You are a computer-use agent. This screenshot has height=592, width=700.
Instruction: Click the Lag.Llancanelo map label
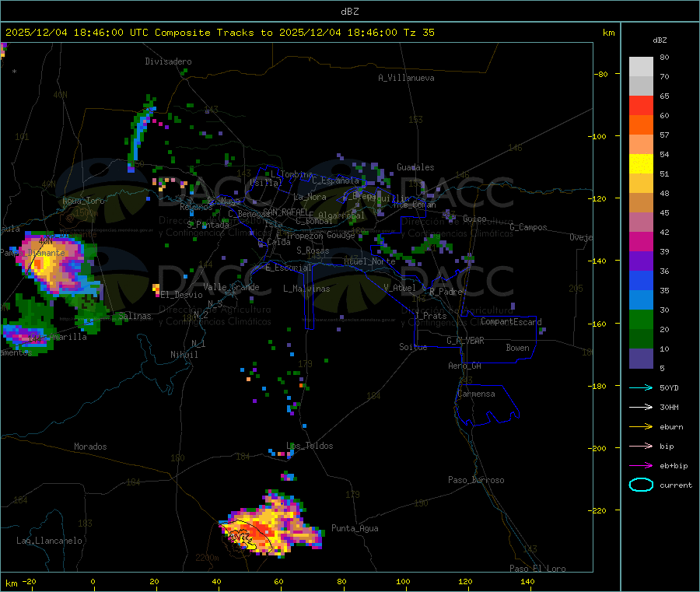click(49, 541)
